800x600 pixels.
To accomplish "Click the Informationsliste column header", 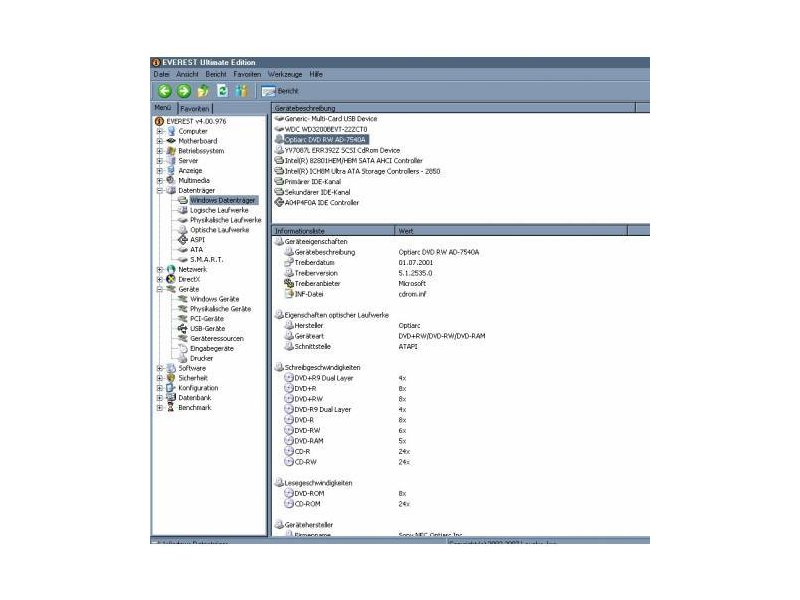I will pyautogui.click(x=333, y=231).
